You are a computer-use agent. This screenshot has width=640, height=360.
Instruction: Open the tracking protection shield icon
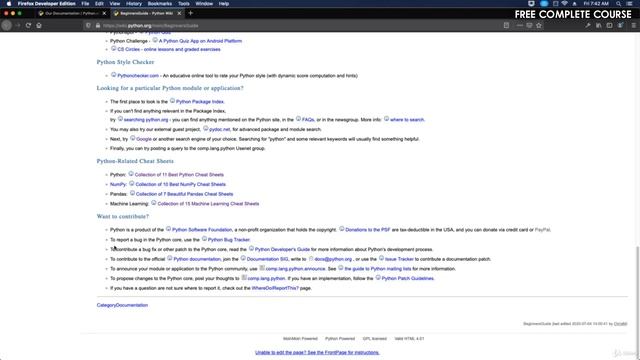[x=88, y=25]
